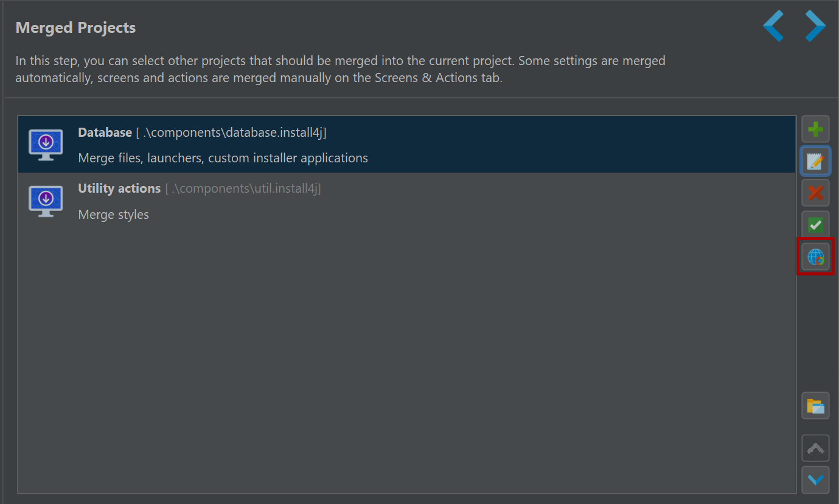The image size is (839, 504).
Task: Delete merged project using red X
Action: (815, 193)
